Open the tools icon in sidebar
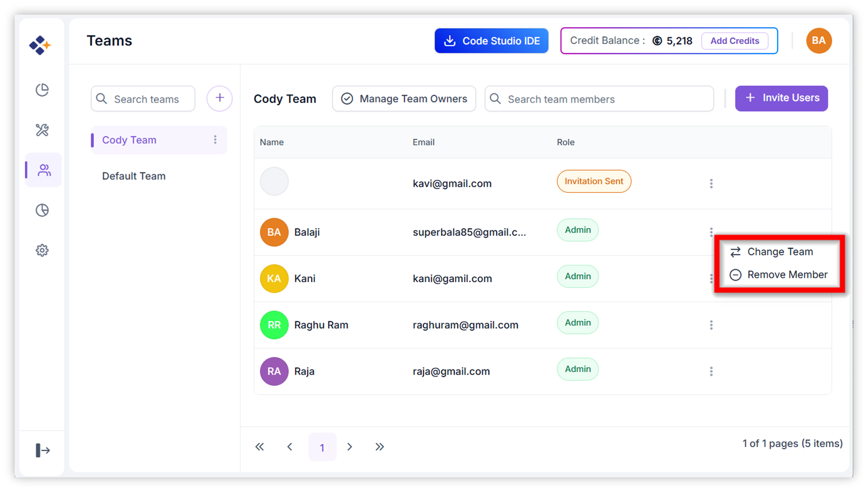This screenshot has width=868, height=492. [x=42, y=130]
